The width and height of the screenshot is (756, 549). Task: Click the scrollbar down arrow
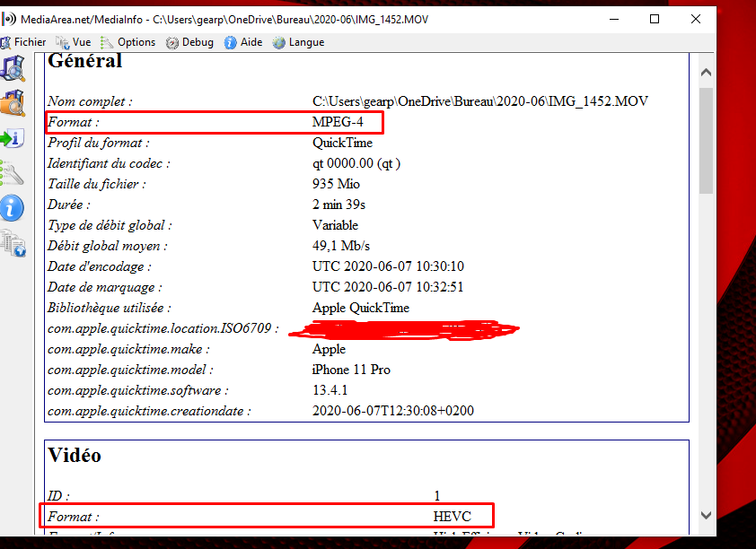tap(707, 515)
